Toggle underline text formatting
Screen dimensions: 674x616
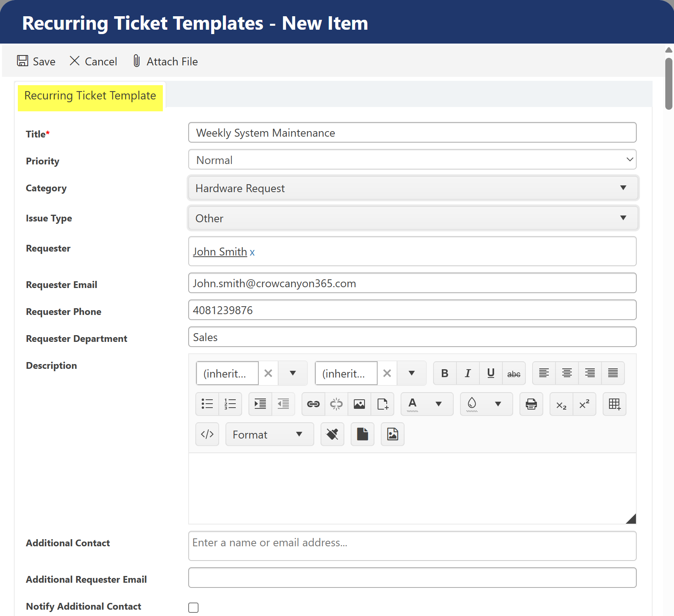click(491, 373)
